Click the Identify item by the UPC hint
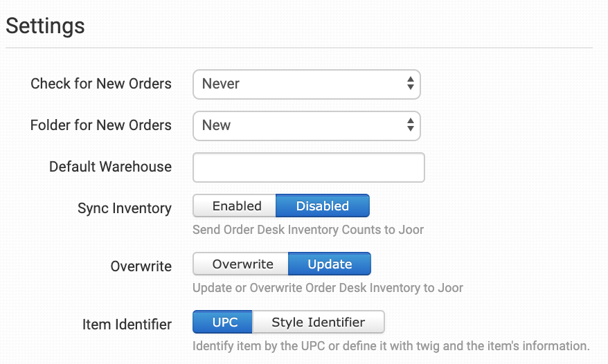The width and height of the screenshot is (608, 364). [391, 345]
